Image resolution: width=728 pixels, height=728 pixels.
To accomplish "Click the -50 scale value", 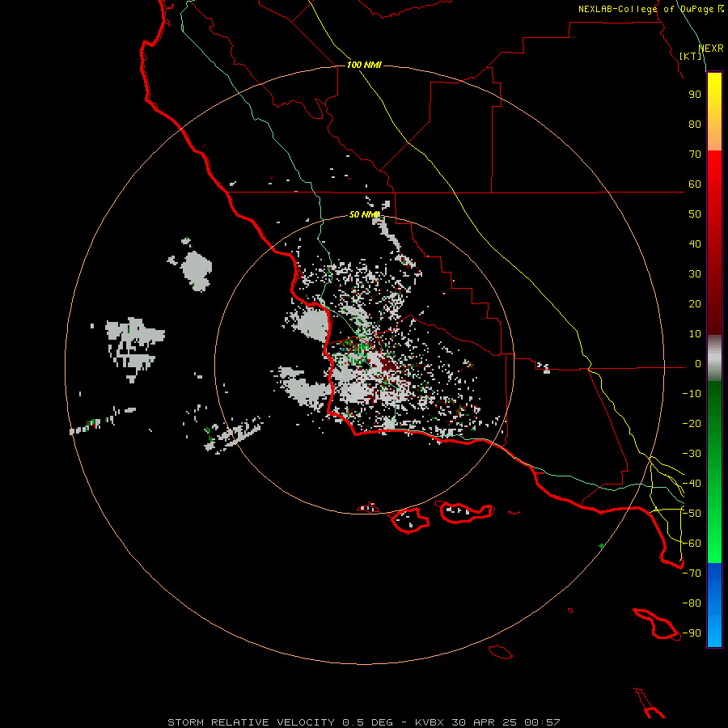I will (692, 514).
